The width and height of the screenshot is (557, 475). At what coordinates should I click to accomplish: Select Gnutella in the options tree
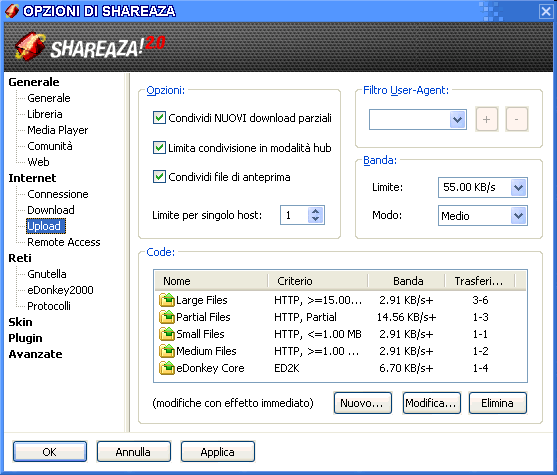tap(47, 274)
